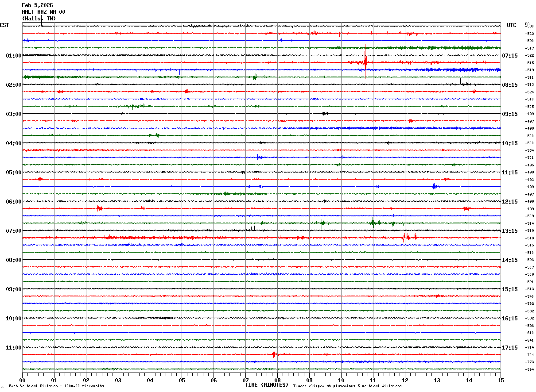
Task: Click the 03 minute tick label
Action: (x=118, y=380)
